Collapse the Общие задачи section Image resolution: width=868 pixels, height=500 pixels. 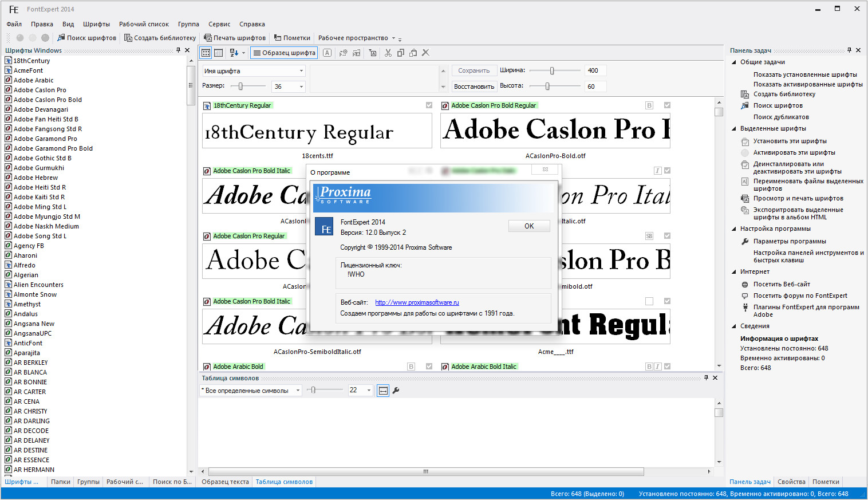734,62
